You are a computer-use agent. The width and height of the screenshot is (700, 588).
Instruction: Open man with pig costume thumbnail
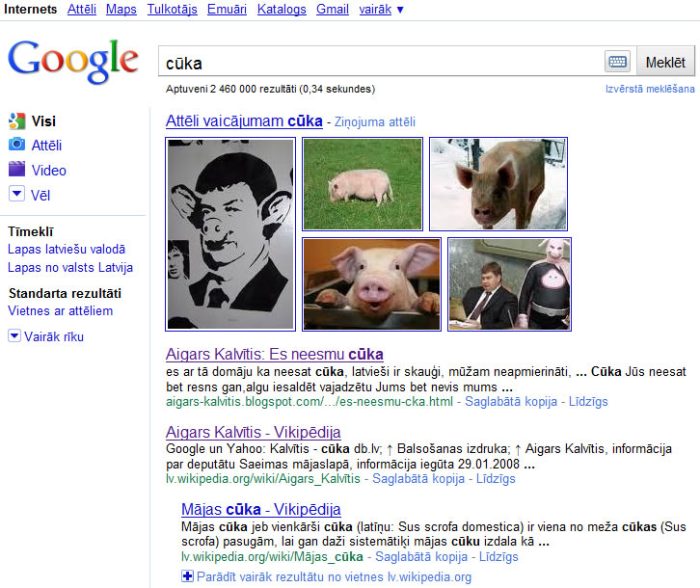[509, 284]
